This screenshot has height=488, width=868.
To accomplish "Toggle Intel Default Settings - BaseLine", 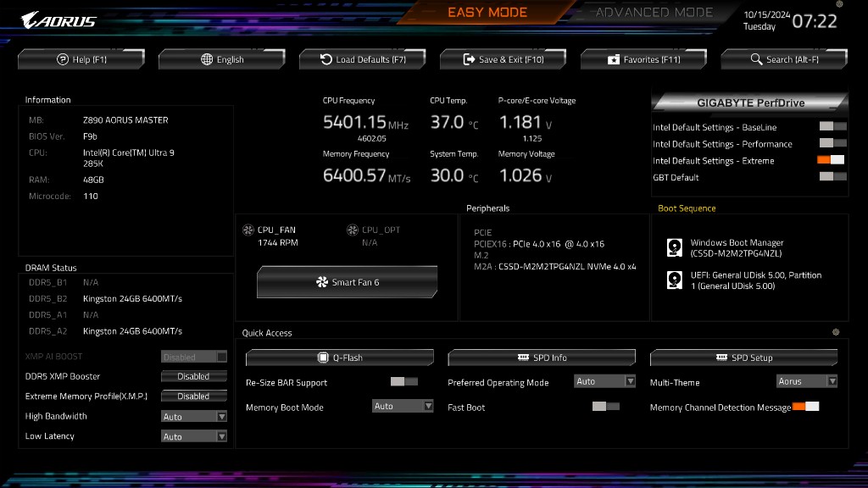I will coord(832,127).
